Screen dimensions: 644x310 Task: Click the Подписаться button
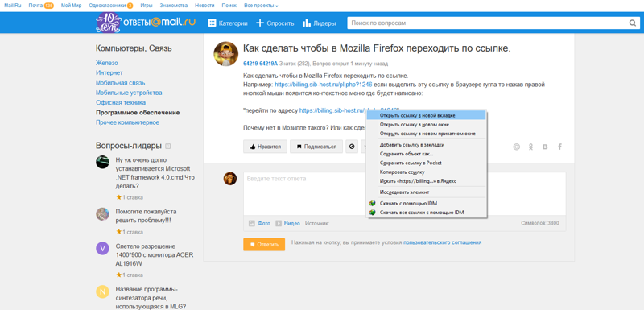pyautogui.click(x=316, y=147)
